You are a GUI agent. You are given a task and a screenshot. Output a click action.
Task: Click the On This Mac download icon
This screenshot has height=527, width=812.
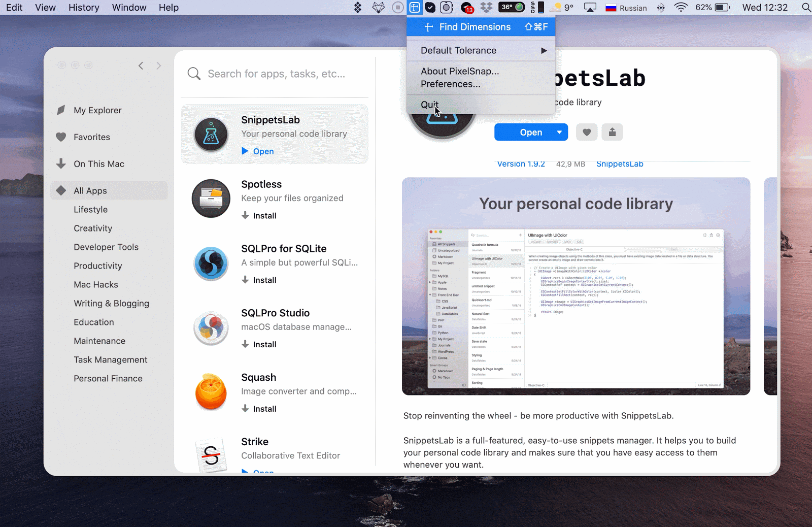click(61, 163)
